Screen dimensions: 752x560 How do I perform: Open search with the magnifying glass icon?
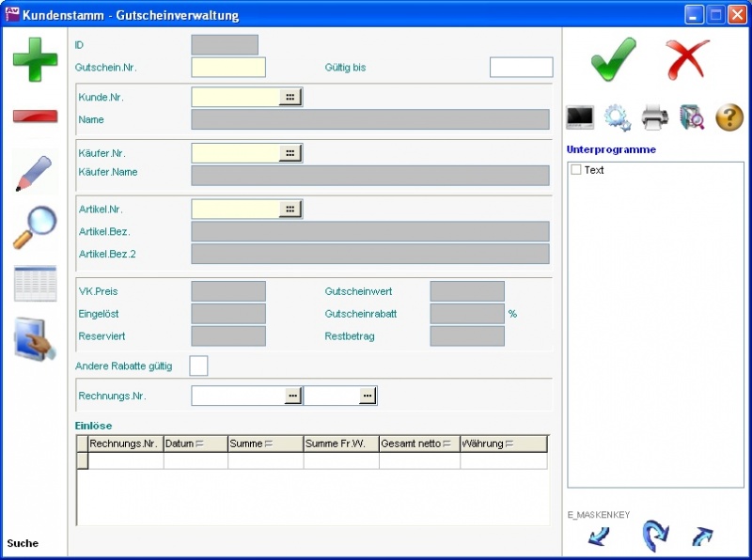35,227
